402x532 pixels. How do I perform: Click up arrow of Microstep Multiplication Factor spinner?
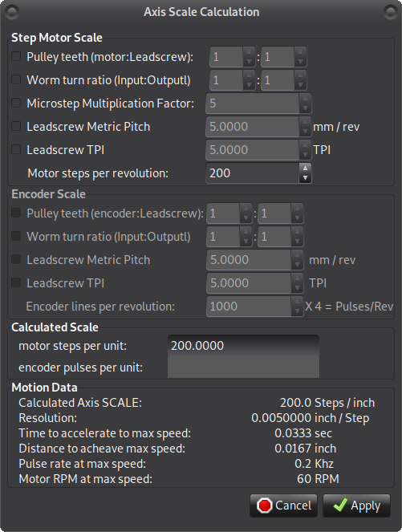coord(305,99)
